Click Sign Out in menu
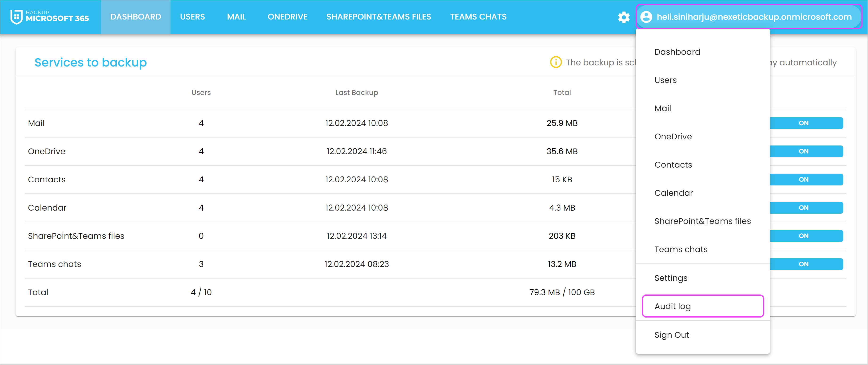Viewport: 868px width, 365px height. pos(703,335)
